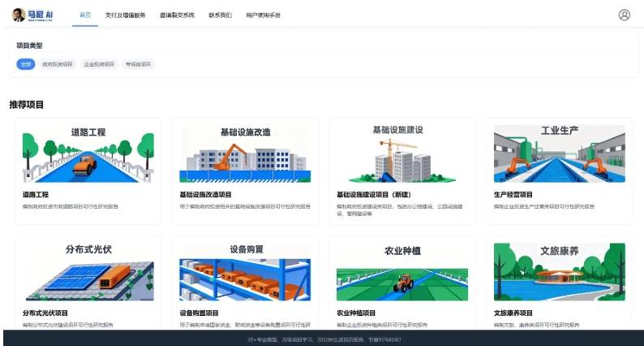Viewport: 644px width, 346px height.
Task: Click the 设备购置 warehouse illustration
Action: point(245,272)
